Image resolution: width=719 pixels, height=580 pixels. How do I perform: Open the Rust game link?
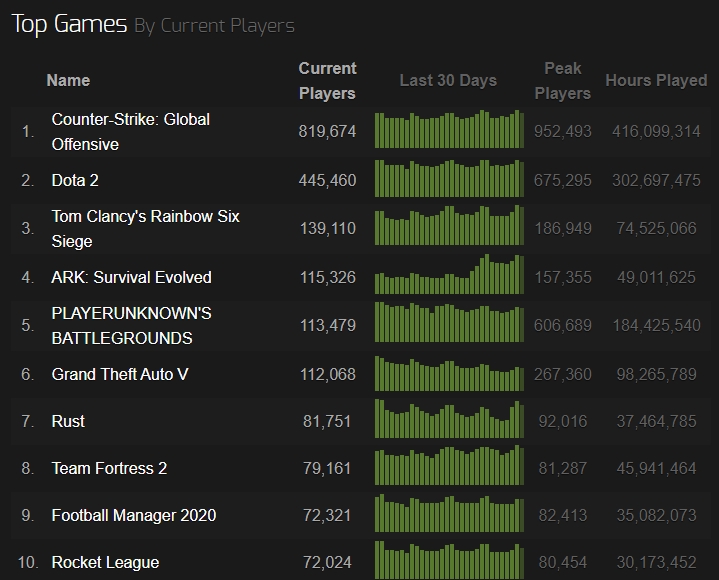click(68, 421)
